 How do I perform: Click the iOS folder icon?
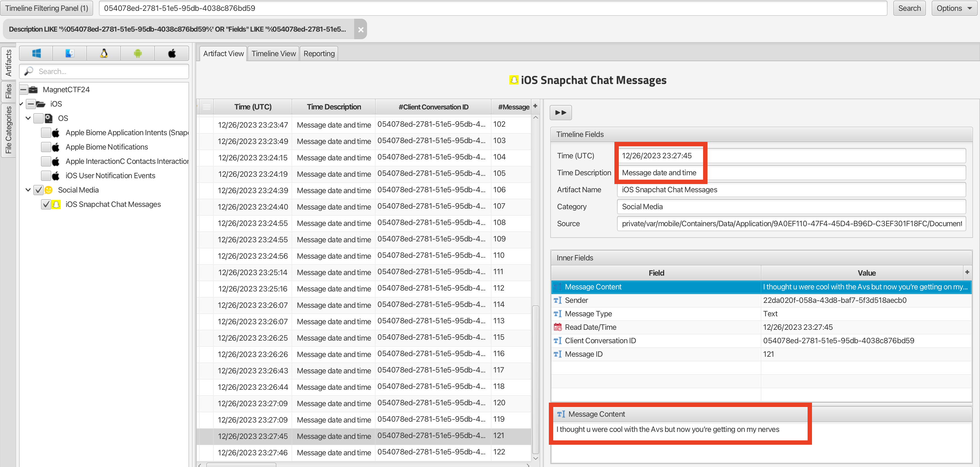(41, 104)
